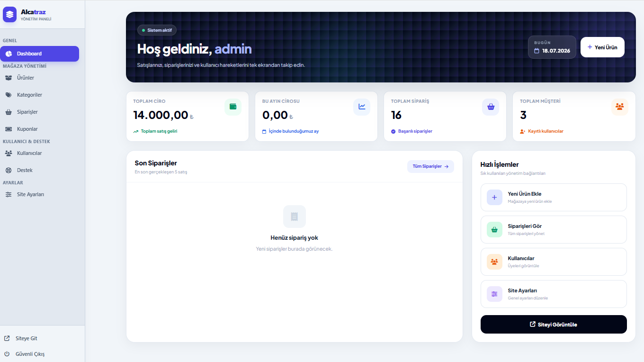Viewport: 644px width, 362px height.
Task: Click the green basket icon in Siparişleri Gör
Action: (x=494, y=229)
